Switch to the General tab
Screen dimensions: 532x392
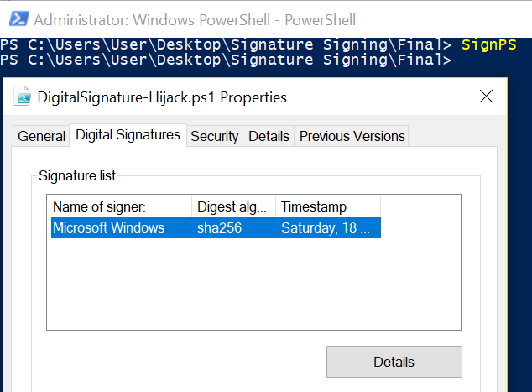coord(41,137)
